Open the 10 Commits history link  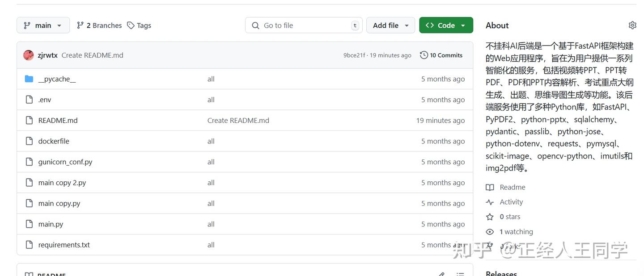tap(441, 55)
